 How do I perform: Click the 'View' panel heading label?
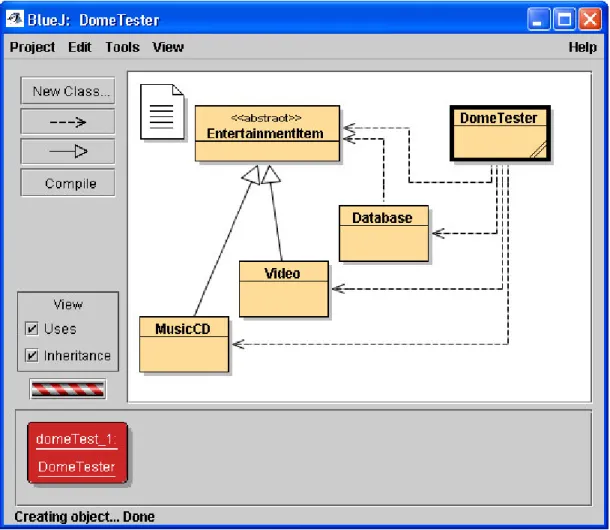click(x=68, y=304)
